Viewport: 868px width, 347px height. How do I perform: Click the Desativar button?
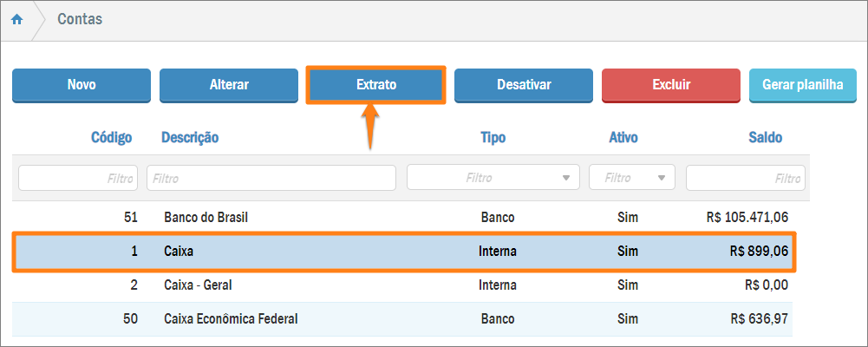point(524,85)
